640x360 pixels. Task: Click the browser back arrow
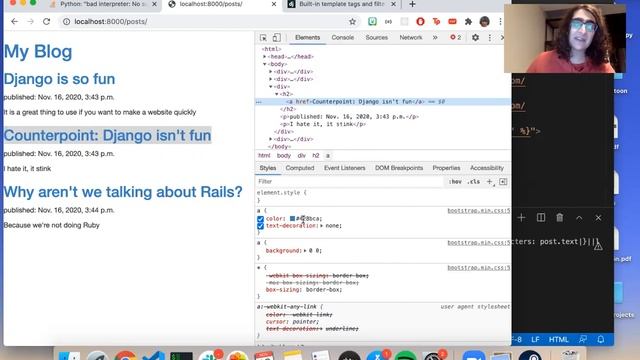[14, 21]
